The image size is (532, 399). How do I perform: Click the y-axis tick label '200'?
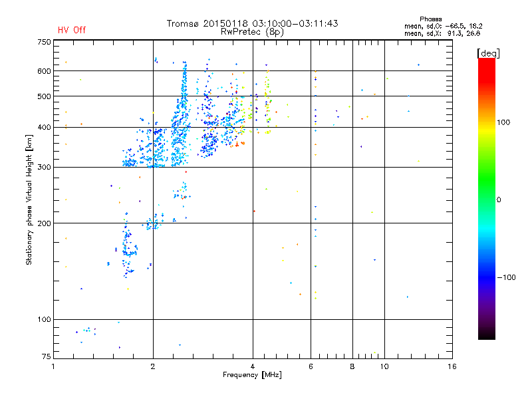44,223
